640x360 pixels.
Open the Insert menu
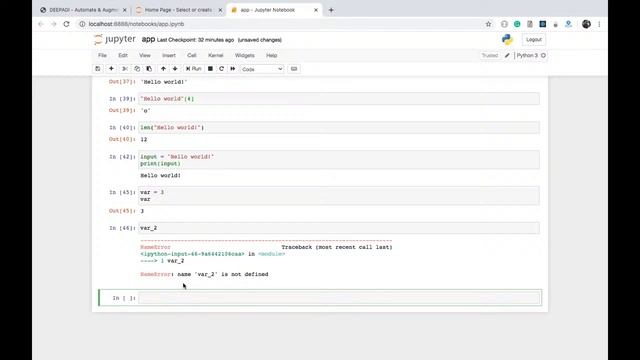pyautogui.click(x=169, y=56)
